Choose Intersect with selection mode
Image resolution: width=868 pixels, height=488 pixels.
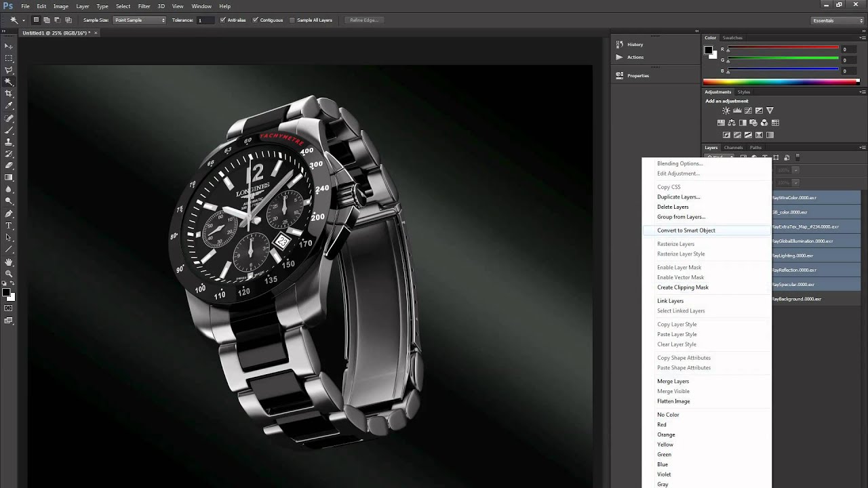68,20
